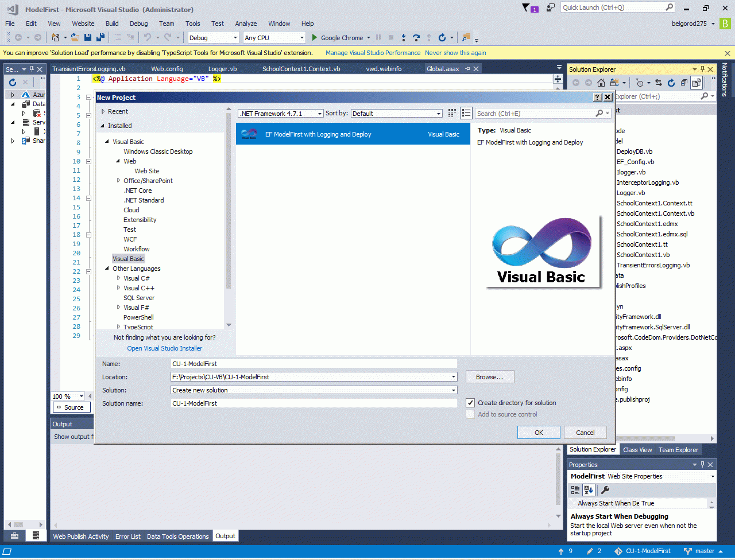The width and height of the screenshot is (735, 560).
Task: Click the Browse... button
Action: 490,377
